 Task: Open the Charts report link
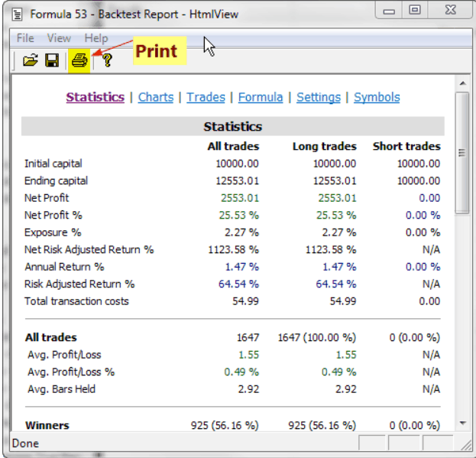pos(156,97)
